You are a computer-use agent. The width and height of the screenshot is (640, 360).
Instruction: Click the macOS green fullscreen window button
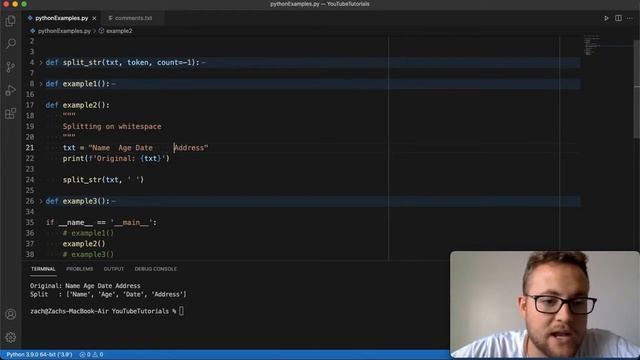[24, 4]
